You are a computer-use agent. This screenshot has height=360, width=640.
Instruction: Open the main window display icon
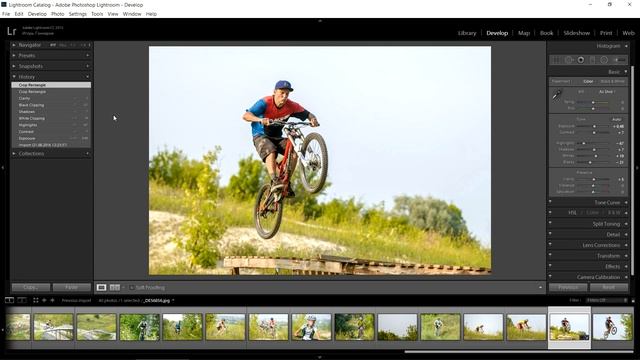pyautogui.click(x=9, y=300)
